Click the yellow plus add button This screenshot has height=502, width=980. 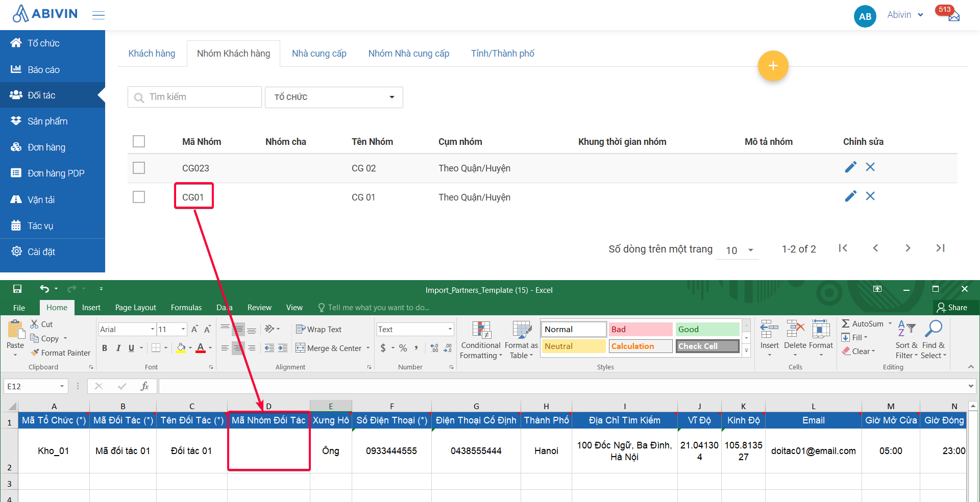coord(773,66)
